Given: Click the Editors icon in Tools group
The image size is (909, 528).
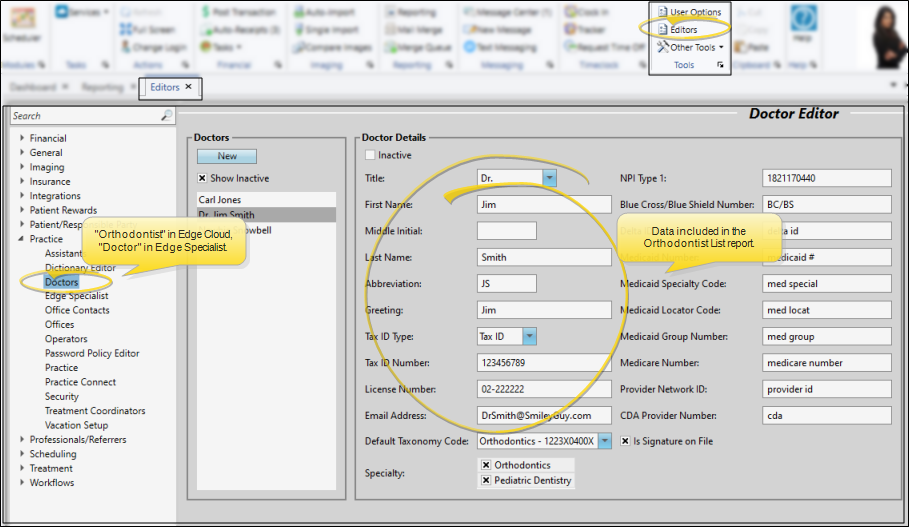Looking at the screenshot, I should (x=662, y=30).
